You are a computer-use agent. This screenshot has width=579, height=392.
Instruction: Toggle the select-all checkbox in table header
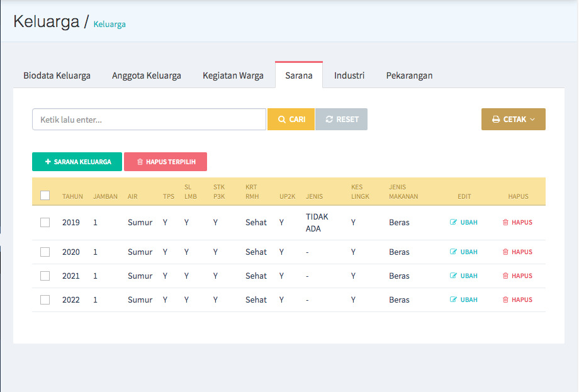click(x=45, y=196)
